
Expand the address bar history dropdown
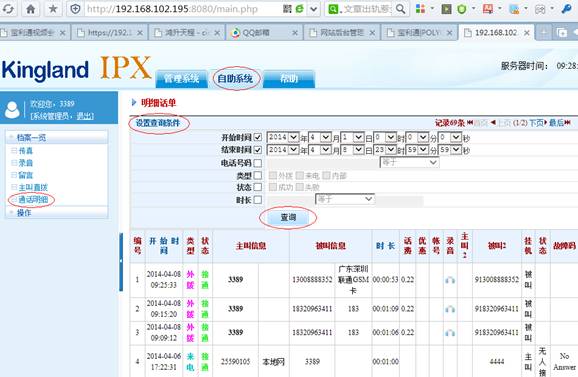click(x=313, y=8)
